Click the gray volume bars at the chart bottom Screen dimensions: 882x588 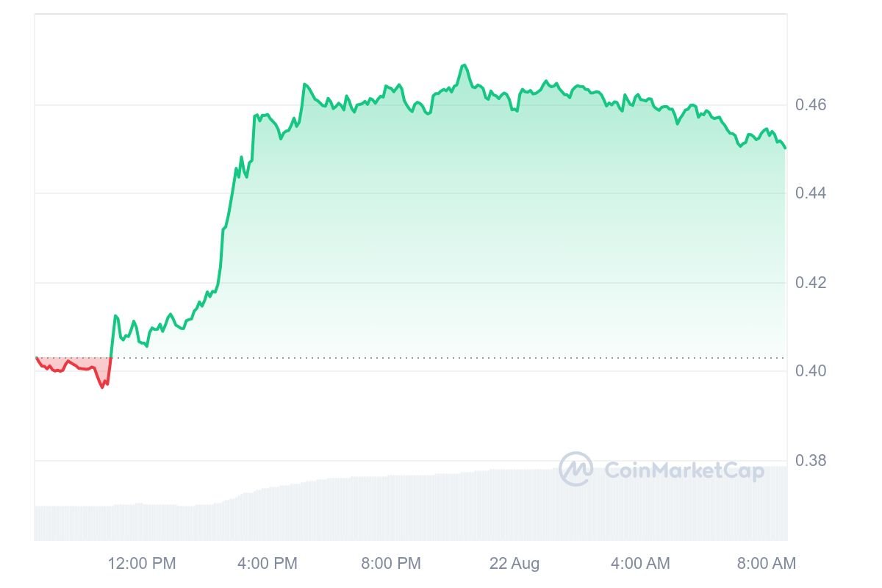(x=411, y=507)
